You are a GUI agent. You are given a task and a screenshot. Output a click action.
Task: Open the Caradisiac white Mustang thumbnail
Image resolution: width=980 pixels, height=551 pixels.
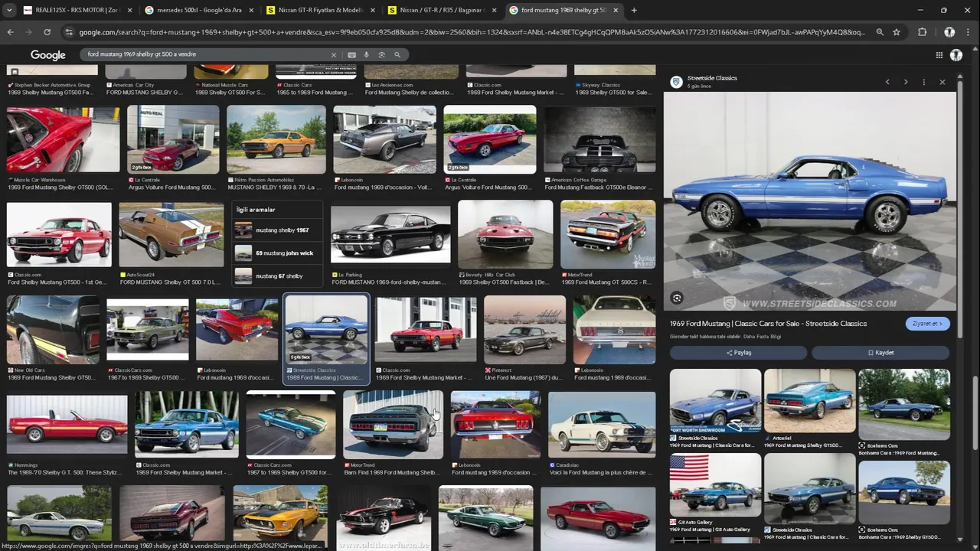(x=602, y=425)
